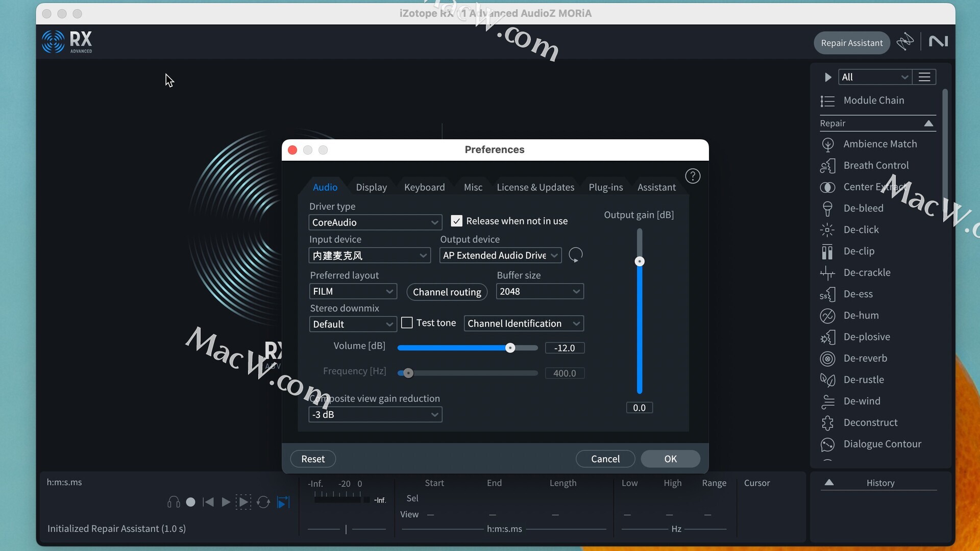The width and height of the screenshot is (980, 551).
Task: Collapse the Repair section
Action: tap(929, 123)
